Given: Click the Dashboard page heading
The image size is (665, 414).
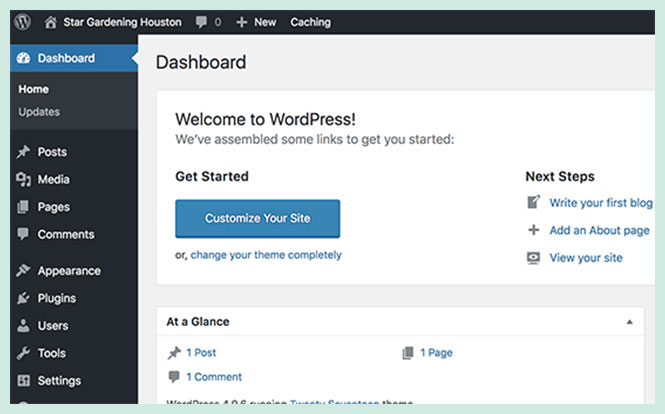Looking at the screenshot, I should pyautogui.click(x=201, y=62).
